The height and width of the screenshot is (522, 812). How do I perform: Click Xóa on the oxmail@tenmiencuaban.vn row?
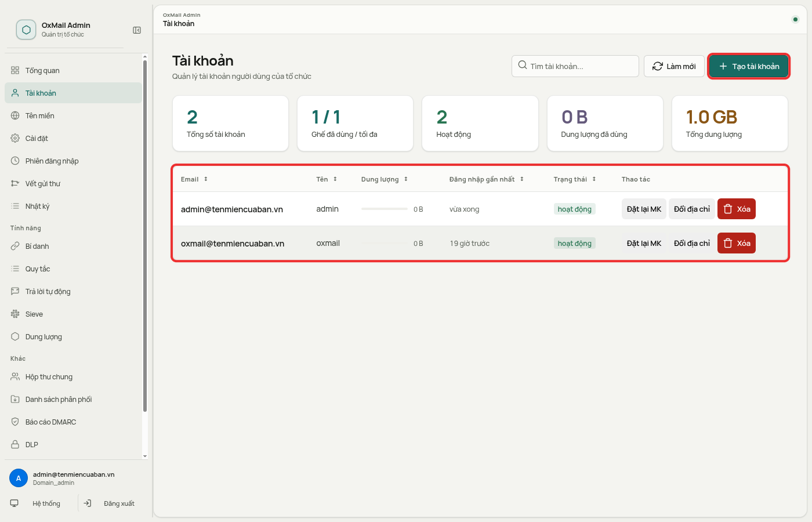[737, 243]
